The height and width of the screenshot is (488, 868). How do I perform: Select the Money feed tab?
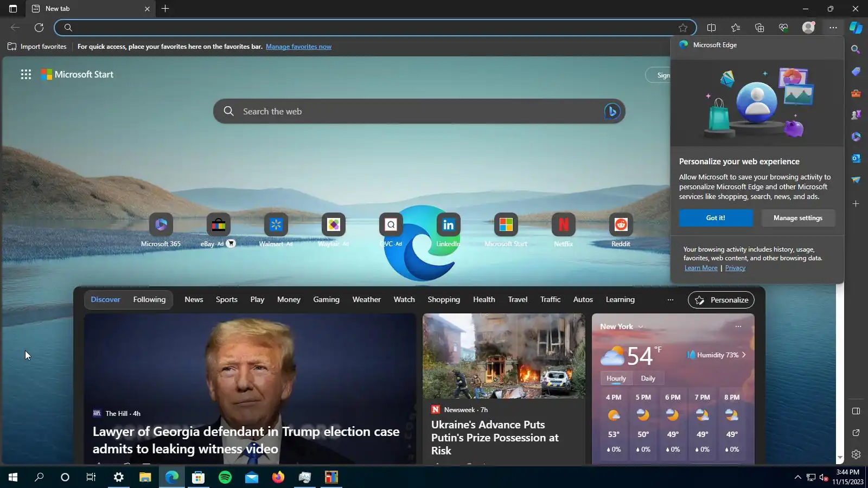(x=289, y=299)
